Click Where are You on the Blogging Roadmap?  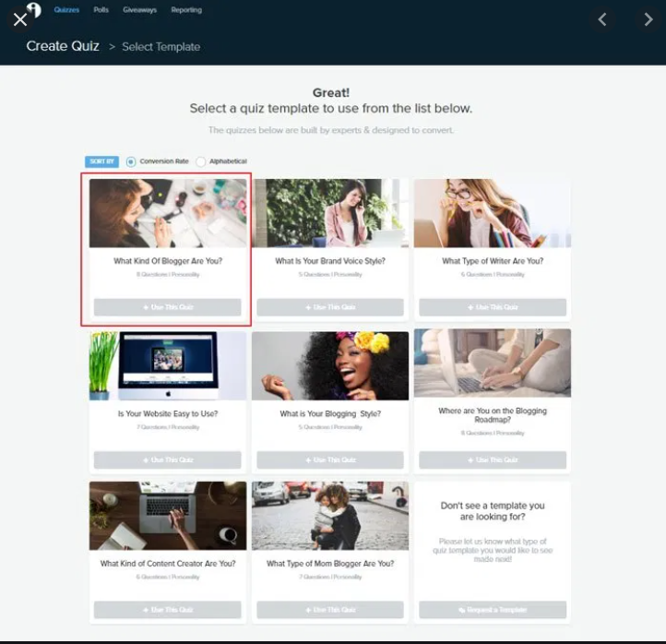(493, 415)
